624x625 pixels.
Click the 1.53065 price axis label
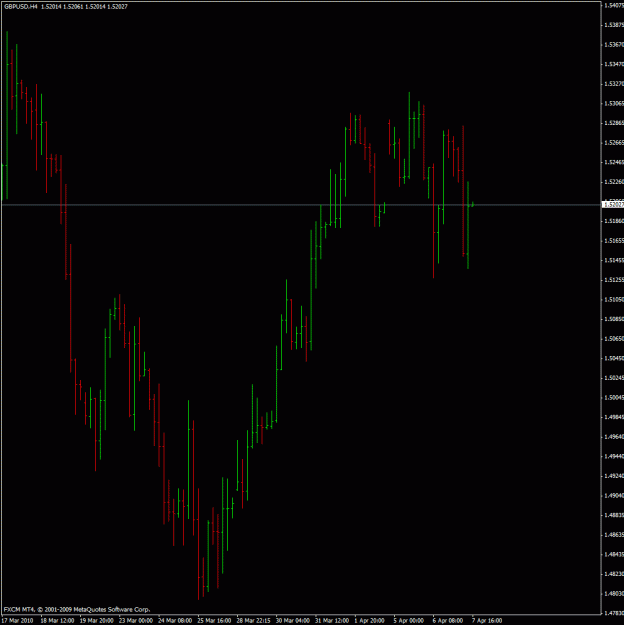pyautogui.click(x=614, y=103)
